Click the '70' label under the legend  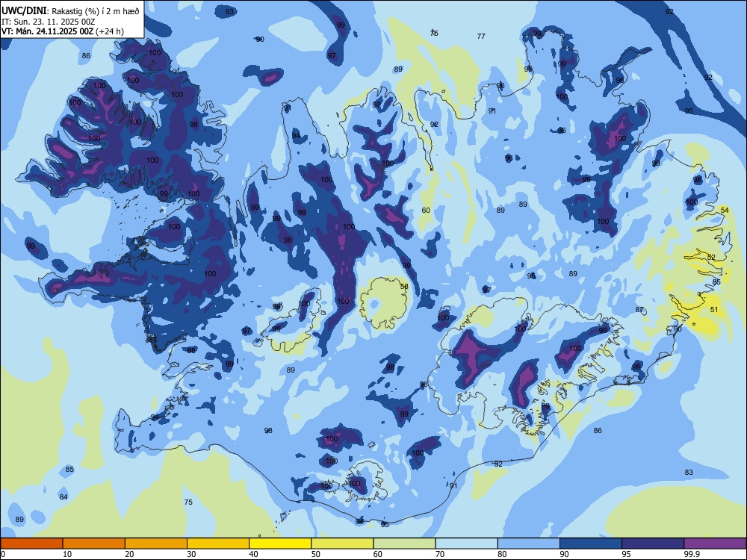(440, 554)
